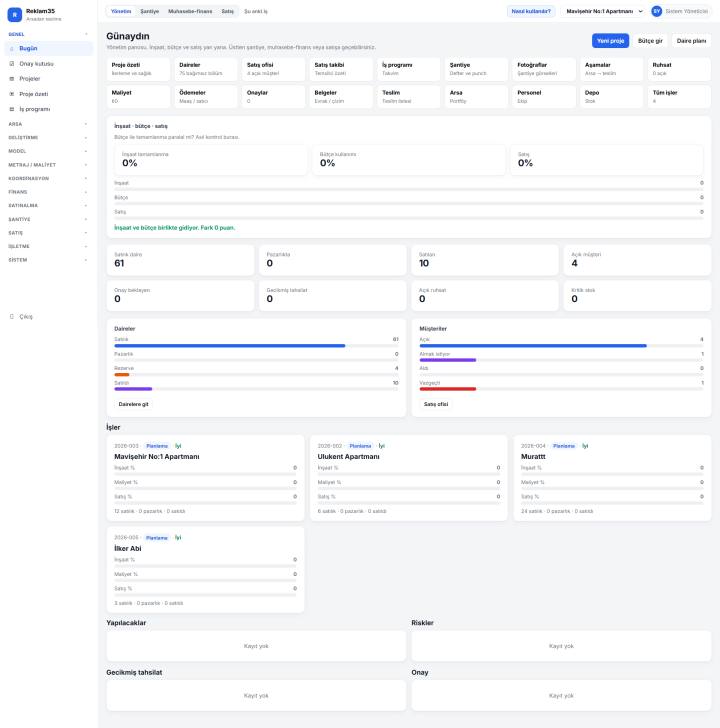Click the Sistem Yöneticisi user name
The image size is (720, 728).
687,11
